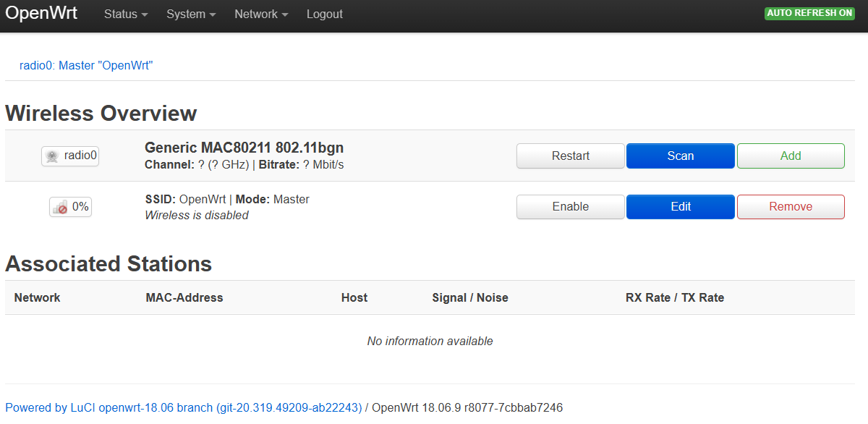Screen dimensions: 868x424
Task: Click the OpenWrt brand logo
Action: click(x=41, y=14)
